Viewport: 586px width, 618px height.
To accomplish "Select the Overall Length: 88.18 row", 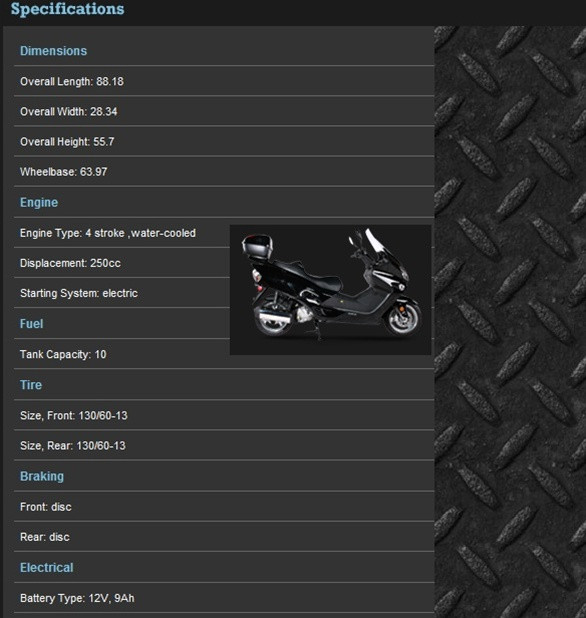I will click(224, 81).
